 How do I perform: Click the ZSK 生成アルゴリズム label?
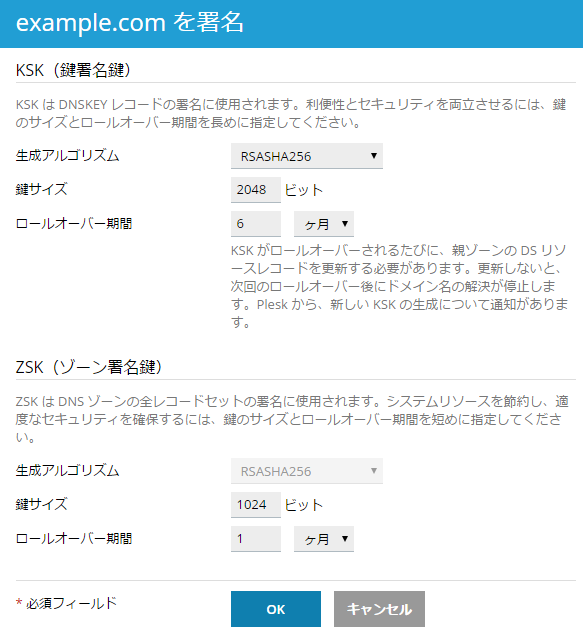[x=67, y=471]
